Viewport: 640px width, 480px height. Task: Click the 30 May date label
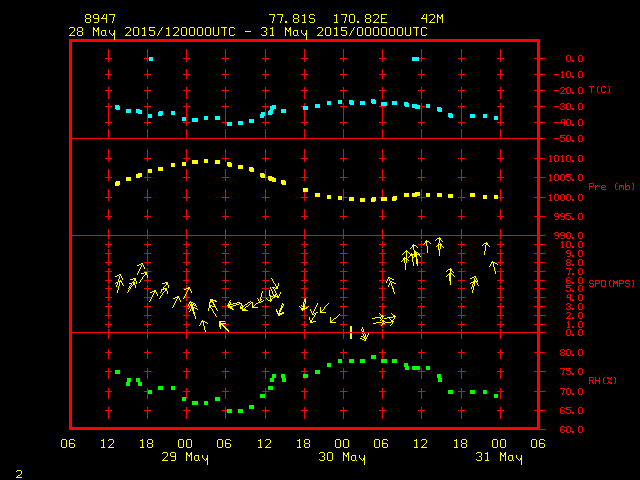[x=342, y=457]
